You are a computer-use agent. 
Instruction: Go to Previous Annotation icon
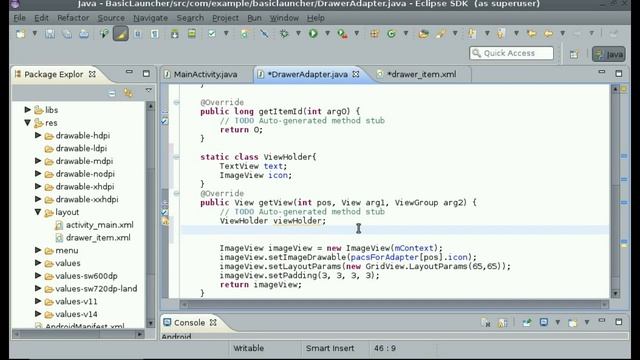pos(501,34)
